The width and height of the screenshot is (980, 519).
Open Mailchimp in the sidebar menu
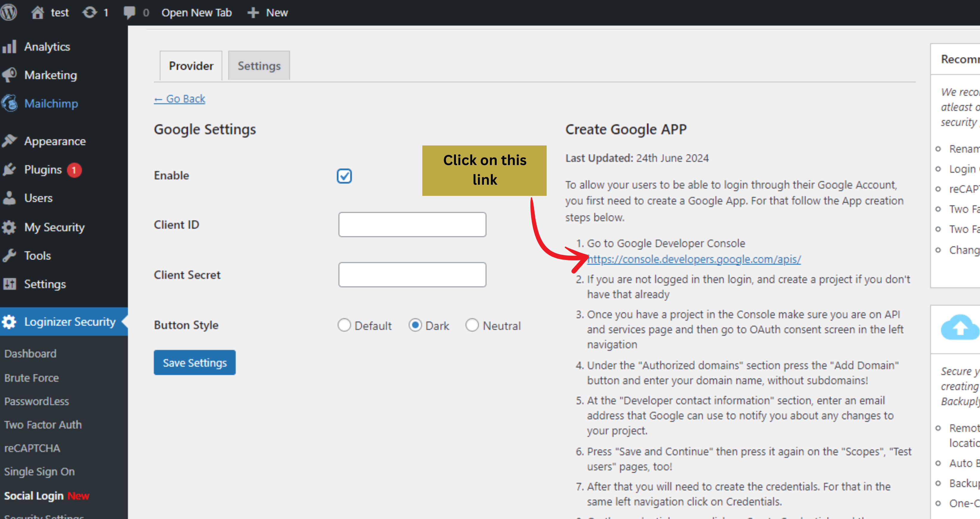(x=51, y=103)
